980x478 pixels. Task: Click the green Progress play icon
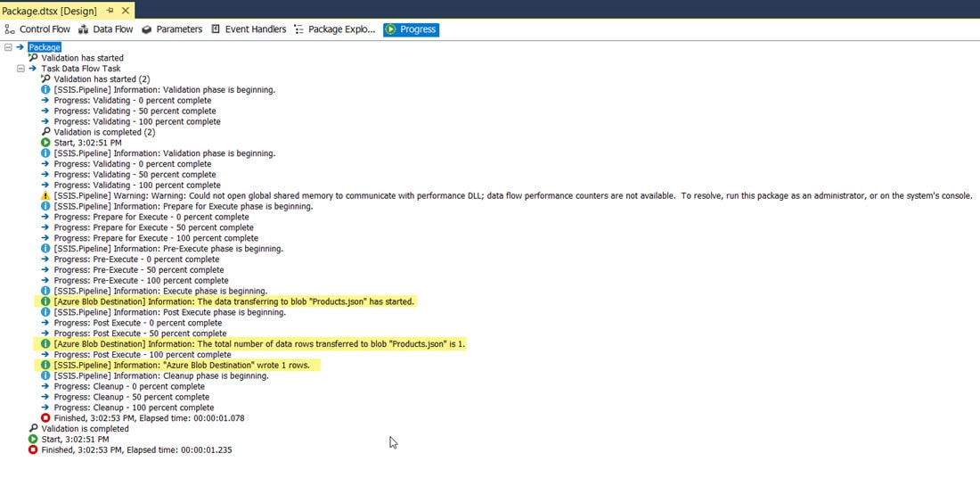click(391, 29)
